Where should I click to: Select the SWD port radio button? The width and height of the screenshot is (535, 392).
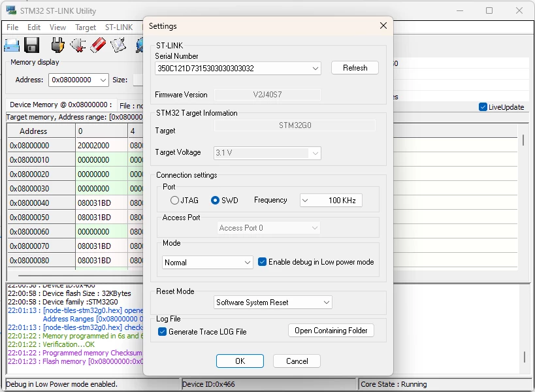pyautogui.click(x=215, y=201)
